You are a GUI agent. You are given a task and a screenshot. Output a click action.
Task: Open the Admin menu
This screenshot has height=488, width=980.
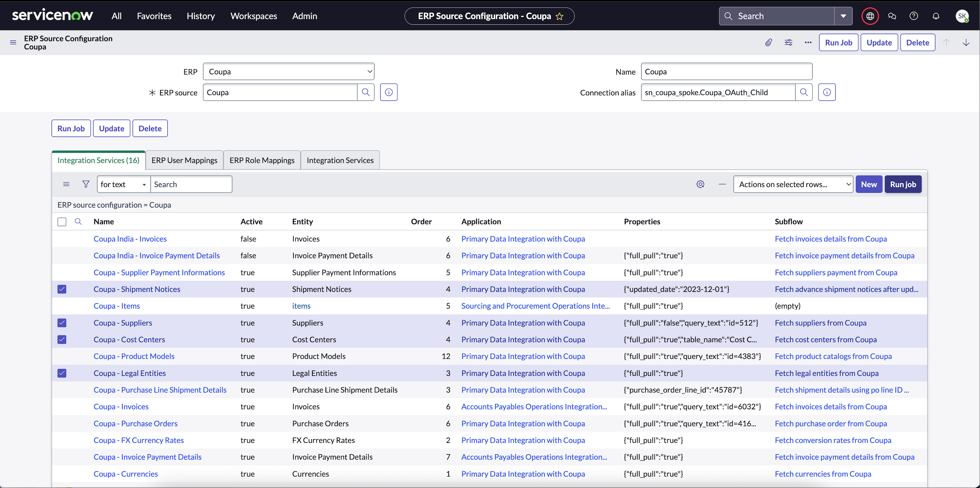(x=305, y=16)
